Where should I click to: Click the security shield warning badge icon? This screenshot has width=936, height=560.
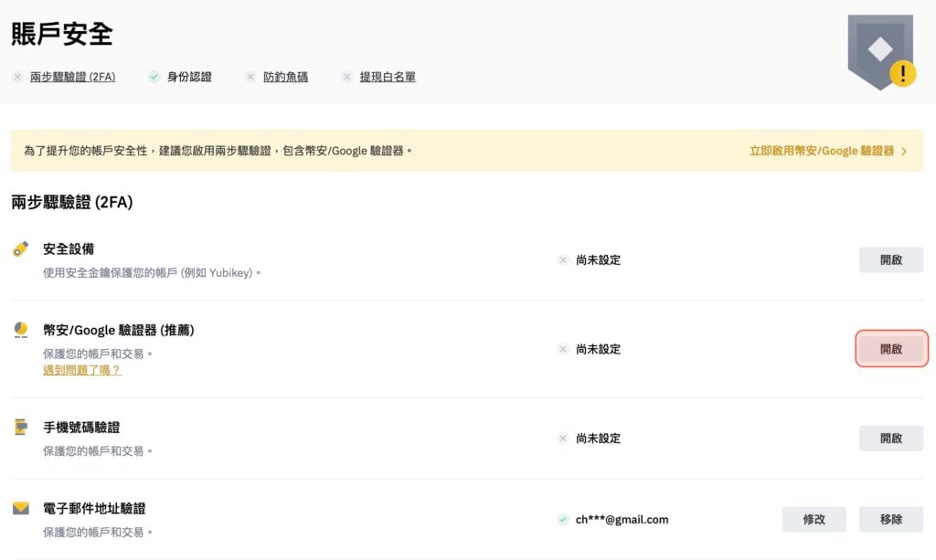[882, 52]
